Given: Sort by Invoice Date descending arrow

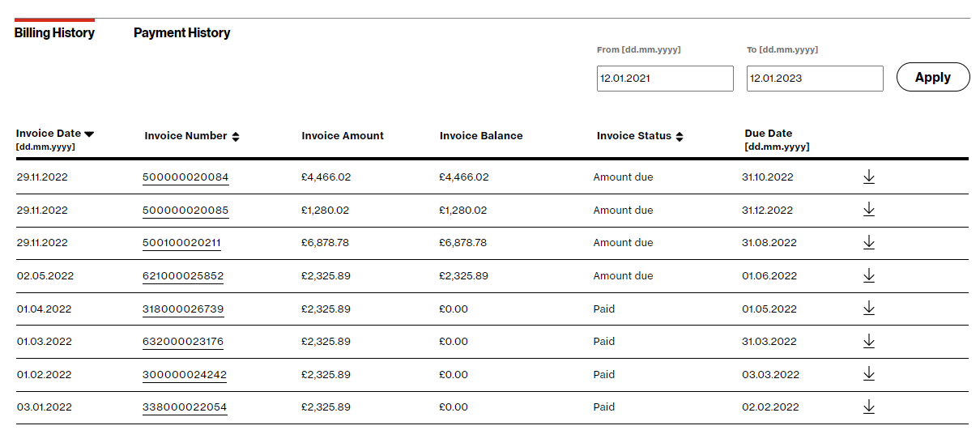Looking at the screenshot, I should point(89,134).
